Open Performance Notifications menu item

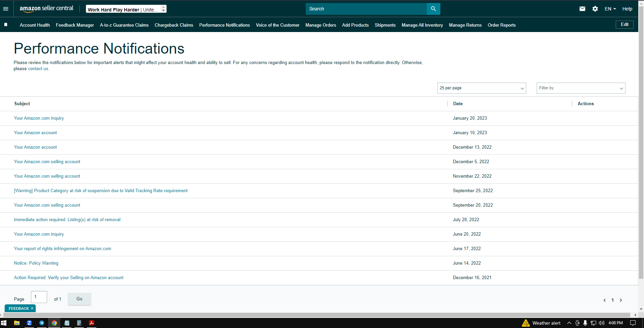(x=225, y=25)
